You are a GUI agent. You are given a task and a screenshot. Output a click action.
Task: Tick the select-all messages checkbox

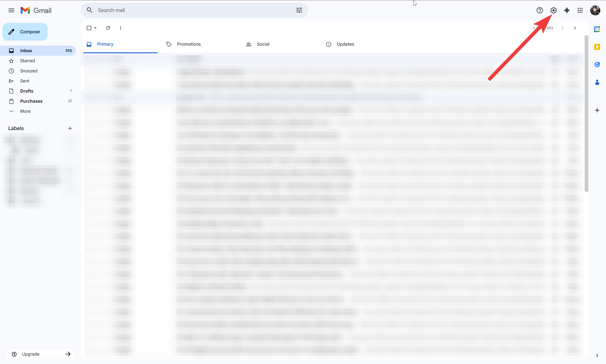89,28
